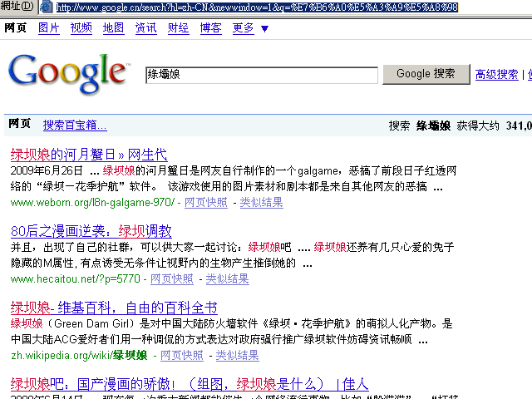This screenshot has width=532, height=399.
Task: Open the 财经 finance tab
Action: (178, 27)
